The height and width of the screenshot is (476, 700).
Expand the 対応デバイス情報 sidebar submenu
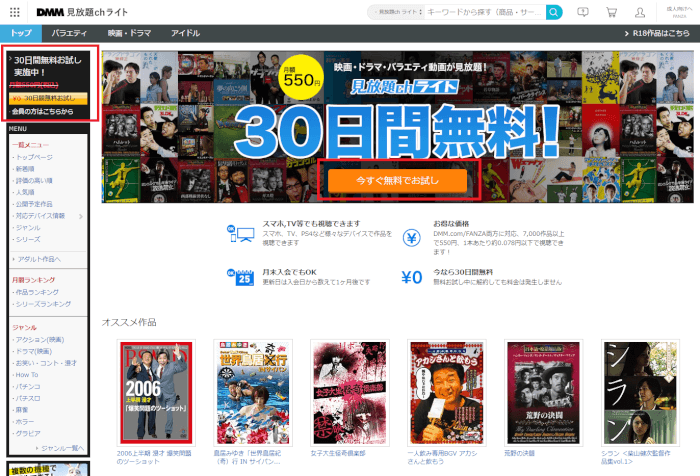tap(78, 215)
